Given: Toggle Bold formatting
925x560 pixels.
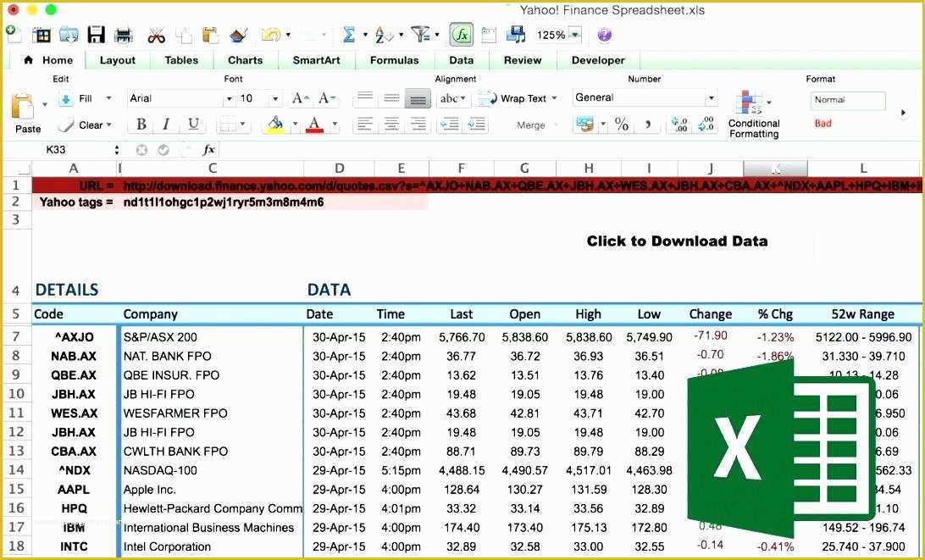Looking at the screenshot, I should pos(141,125).
